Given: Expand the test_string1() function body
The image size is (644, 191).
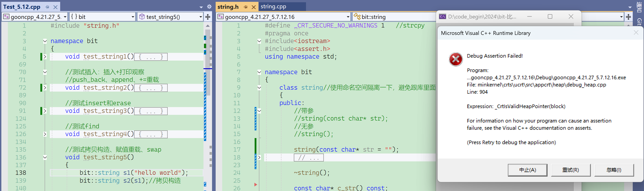Looking at the screenshot, I should tap(45, 57).
